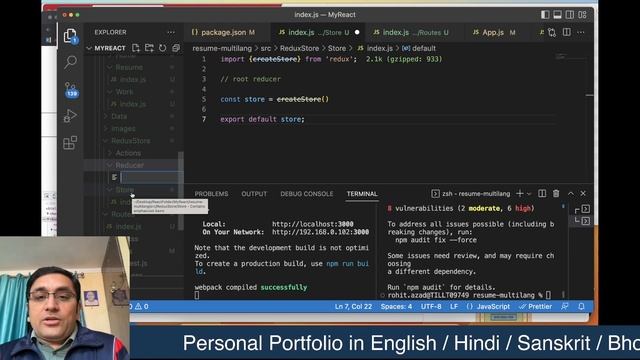Open the Extensions view
This screenshot has height=360, width=640.
(x=70, y=142)
